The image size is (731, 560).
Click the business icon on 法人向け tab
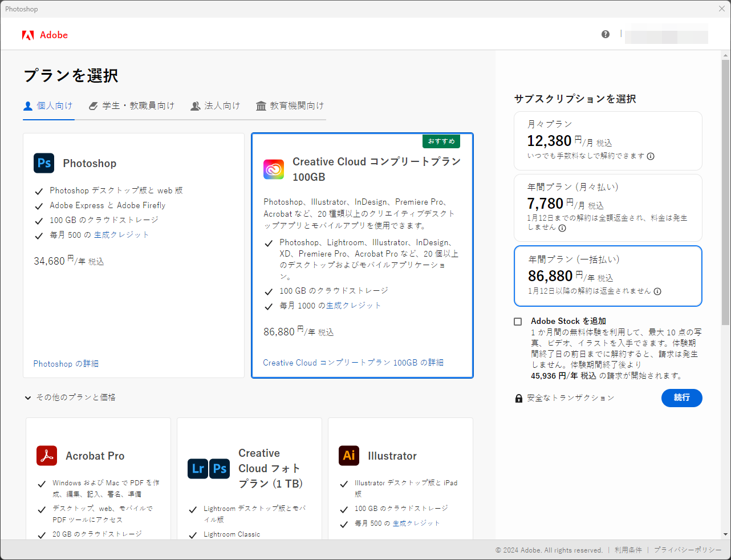(x=196, y=106)
